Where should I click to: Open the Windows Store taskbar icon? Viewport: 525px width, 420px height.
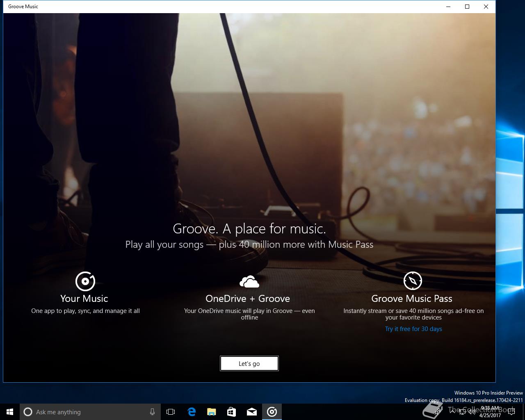point(232,412)
